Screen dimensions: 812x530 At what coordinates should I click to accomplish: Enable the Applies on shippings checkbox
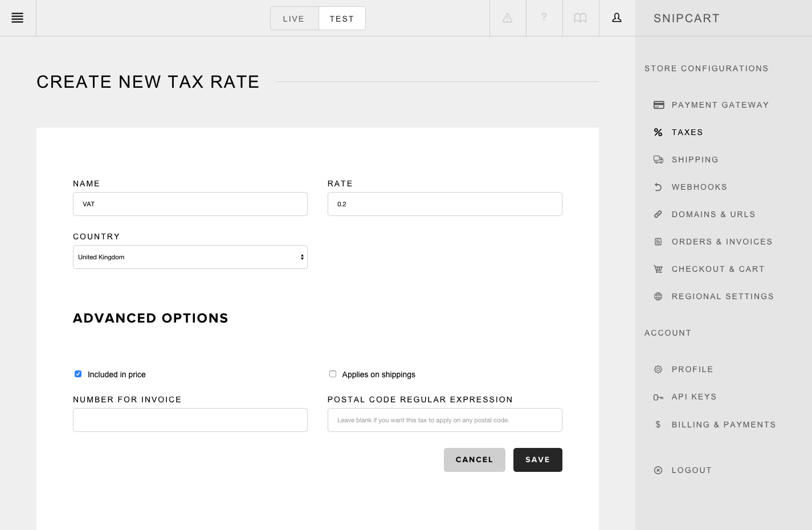coord(333,374)
